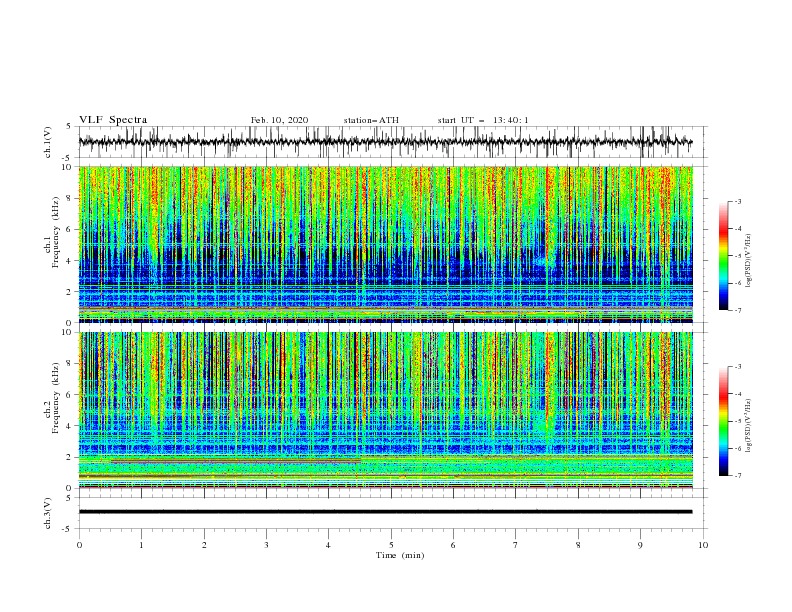Select the "Time (min)" axis label

[x=400, y=555]
